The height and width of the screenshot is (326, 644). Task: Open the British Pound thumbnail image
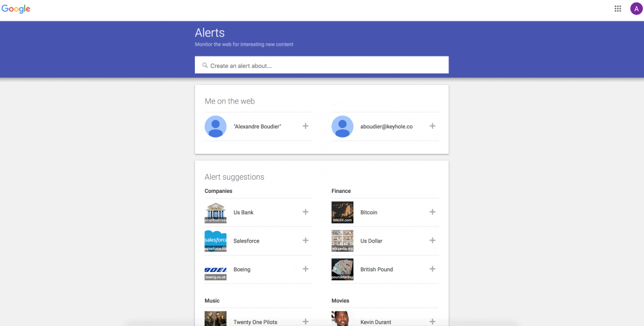click(343, 269)
